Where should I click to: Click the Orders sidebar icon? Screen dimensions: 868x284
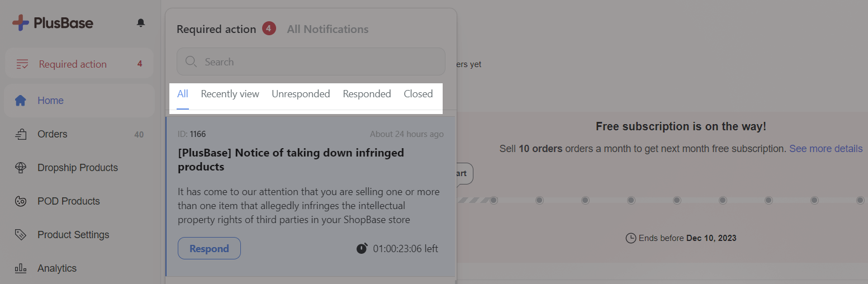click(21, 134)
